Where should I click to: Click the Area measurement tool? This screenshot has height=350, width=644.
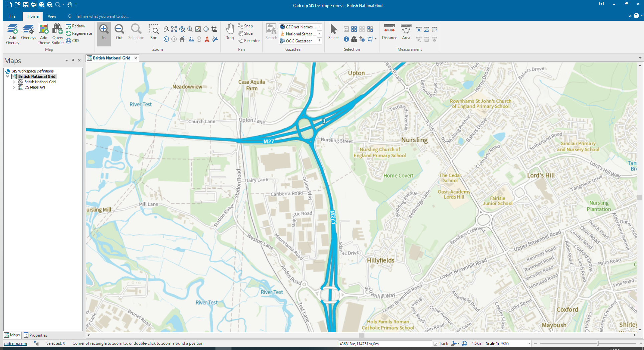[x=406, y=32]
